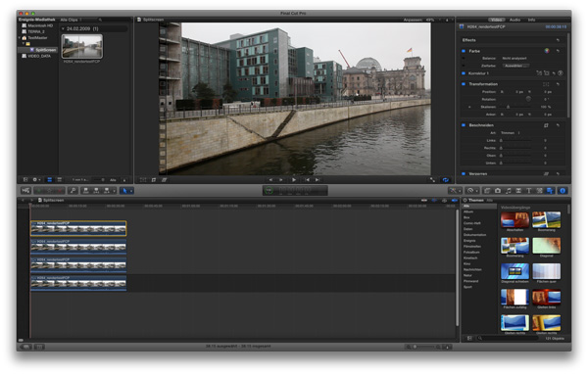This screenshot has height=374, width=588.
Task: Go back in timeline history arrow
Action: pyautogui.click(x=23, y=201)
